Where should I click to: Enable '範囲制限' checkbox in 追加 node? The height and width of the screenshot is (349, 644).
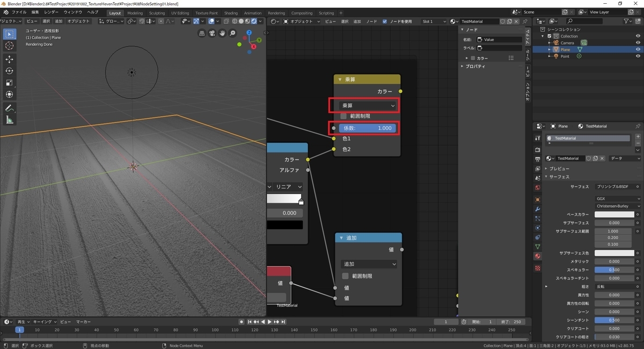click(345, 276)
